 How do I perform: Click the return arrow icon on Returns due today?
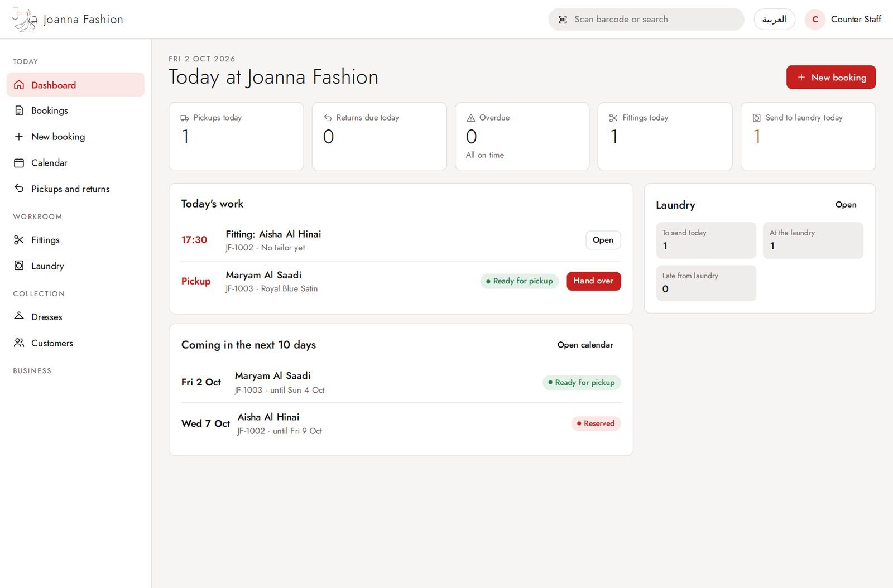328,118
